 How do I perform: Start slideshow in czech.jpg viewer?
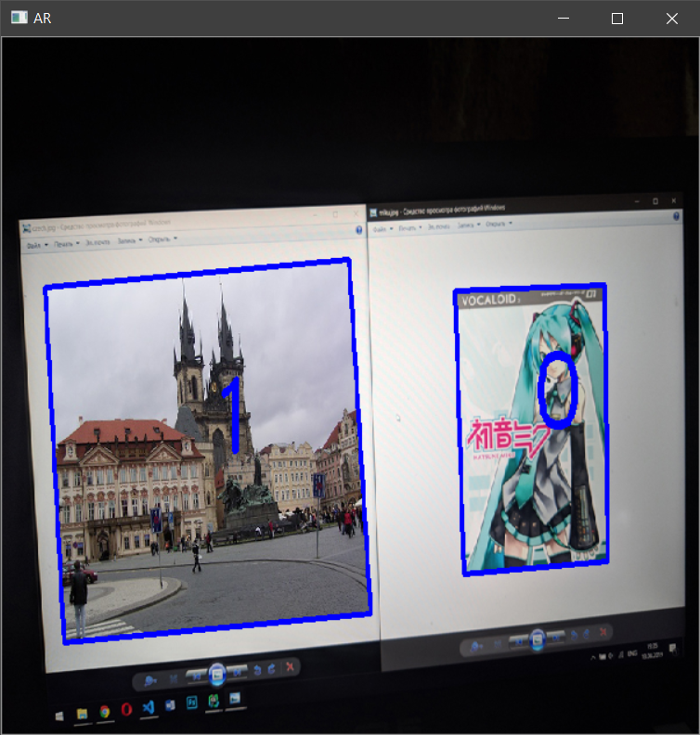point(216,674)
